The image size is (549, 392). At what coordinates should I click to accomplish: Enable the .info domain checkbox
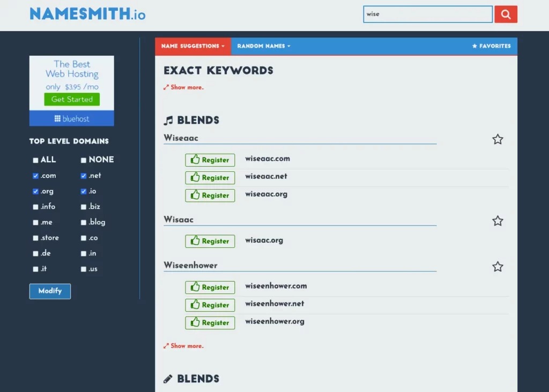tap(35, 207)
